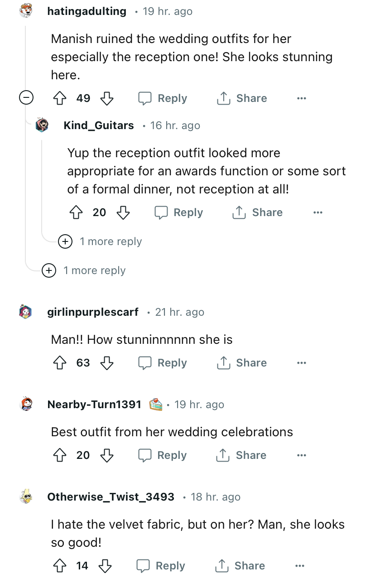Open Kind_Guitars' avatar icon
Screen dimensions: 375x588
coord(42,125)
